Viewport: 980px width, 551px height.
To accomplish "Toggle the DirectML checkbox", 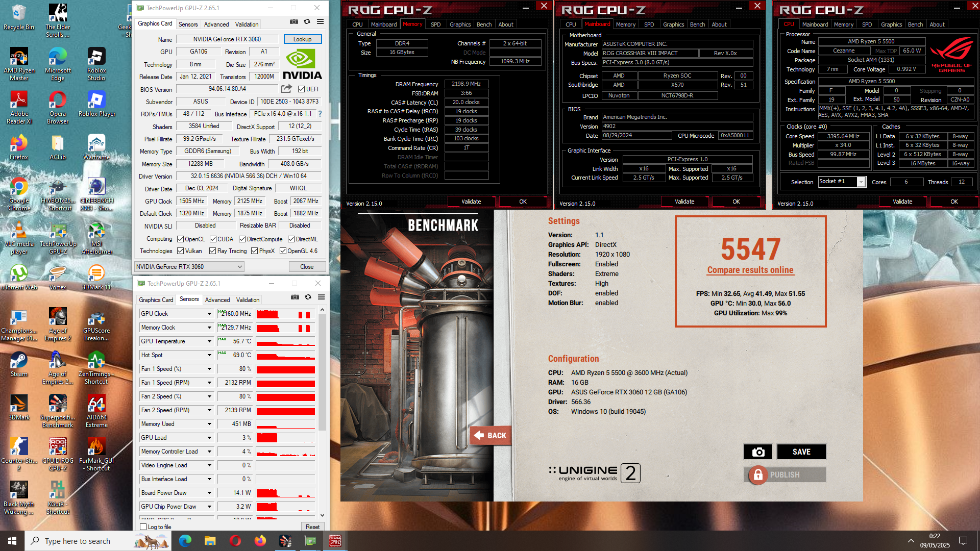I will click(291, 239).
